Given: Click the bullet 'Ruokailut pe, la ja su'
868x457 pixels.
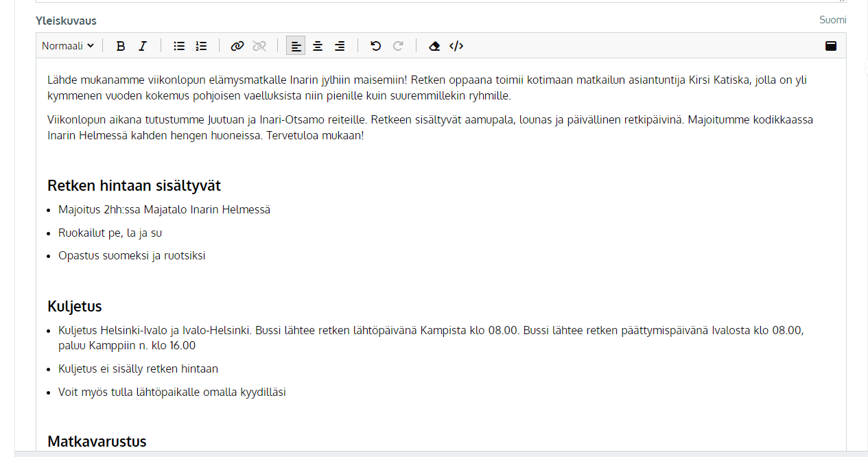Looking at the screenshot, I should click(x=110, y=233).
